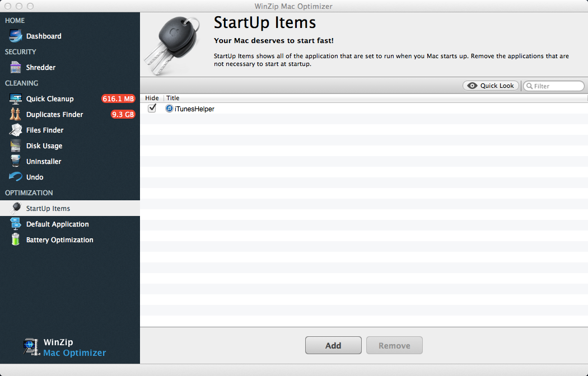Open the Dashboard icon in sidebar

point(16,36)
